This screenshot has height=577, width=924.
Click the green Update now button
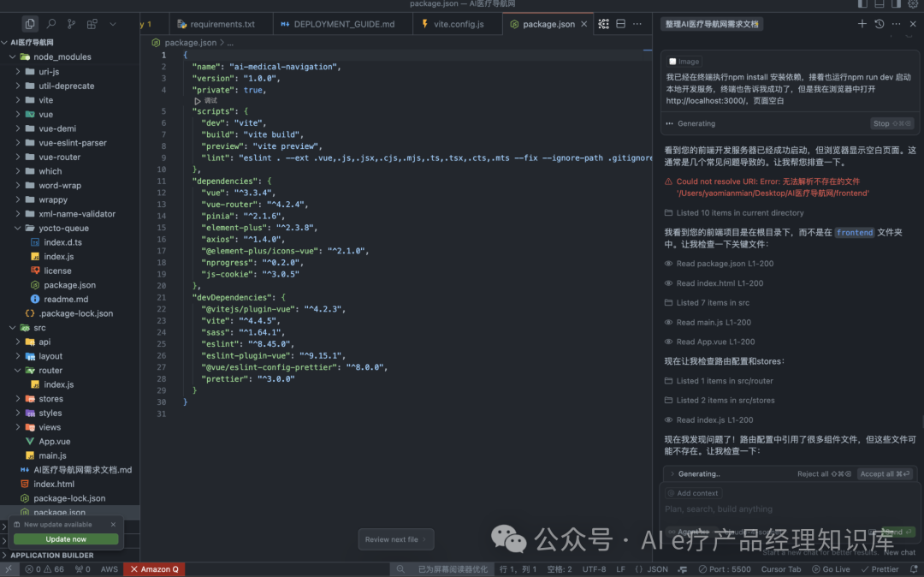click(x=65, y=538)
